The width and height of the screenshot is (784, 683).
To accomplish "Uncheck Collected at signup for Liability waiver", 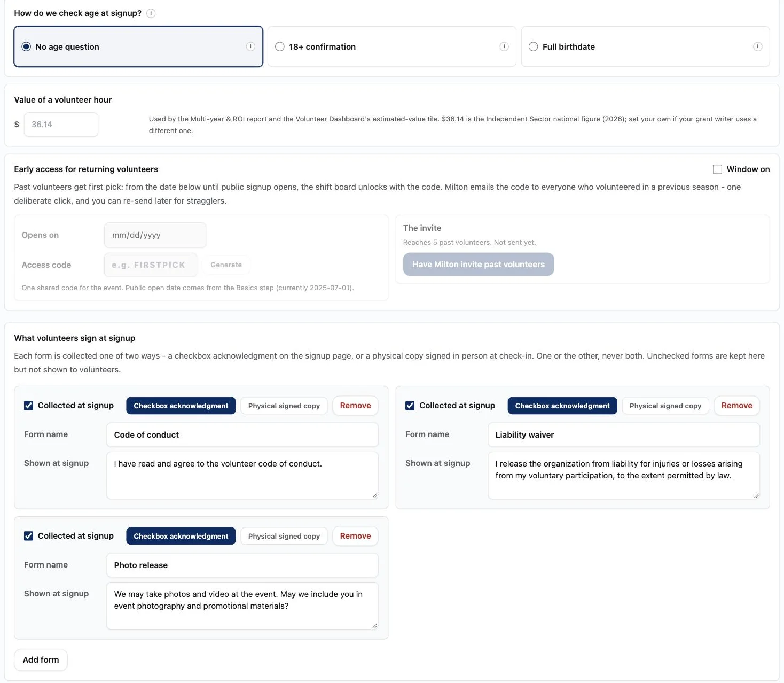I will point(410,406).
